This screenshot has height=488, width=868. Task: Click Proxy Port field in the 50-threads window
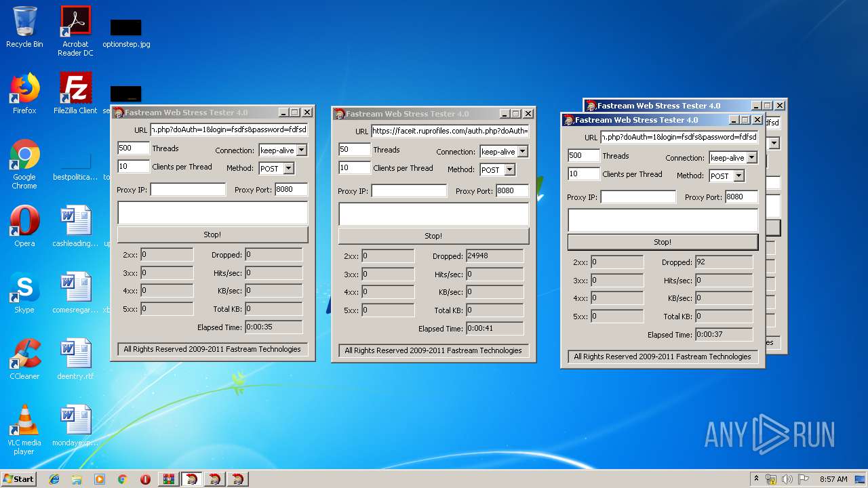pyautogui.click(x=513, y=191)
